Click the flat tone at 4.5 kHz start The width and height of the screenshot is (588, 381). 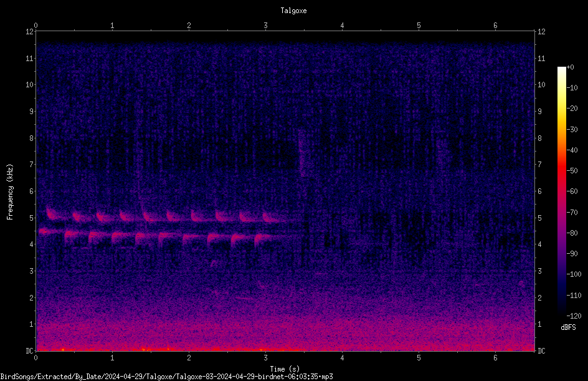coord(48,231)
